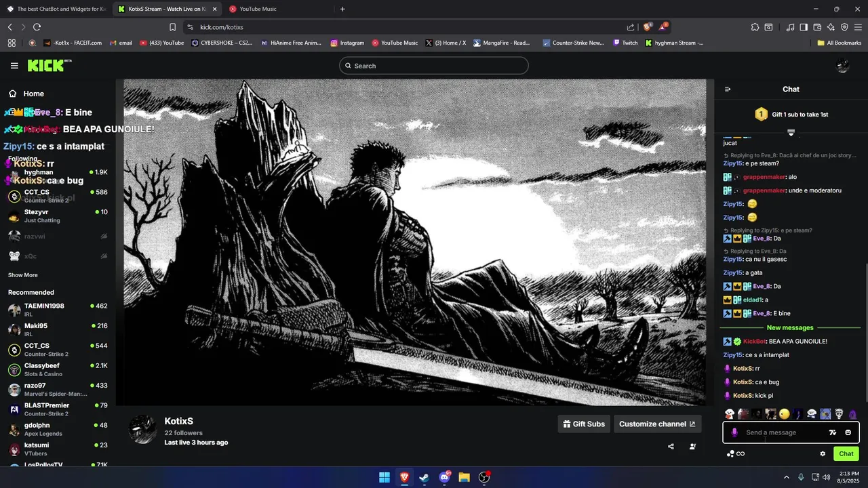Open the All Bookmarks folder

(840, 43)
